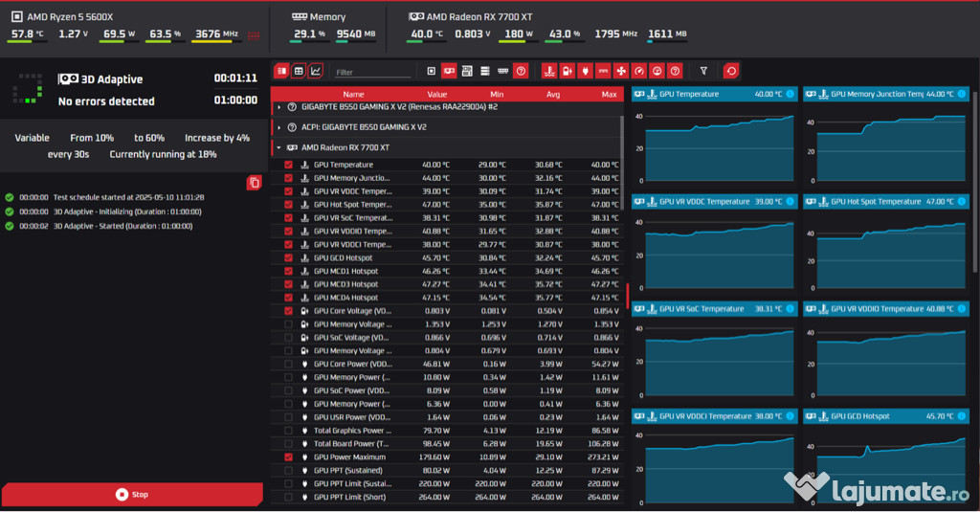Uncheck the GPU MCD1 Hotspot checkbox

point(288,272)
